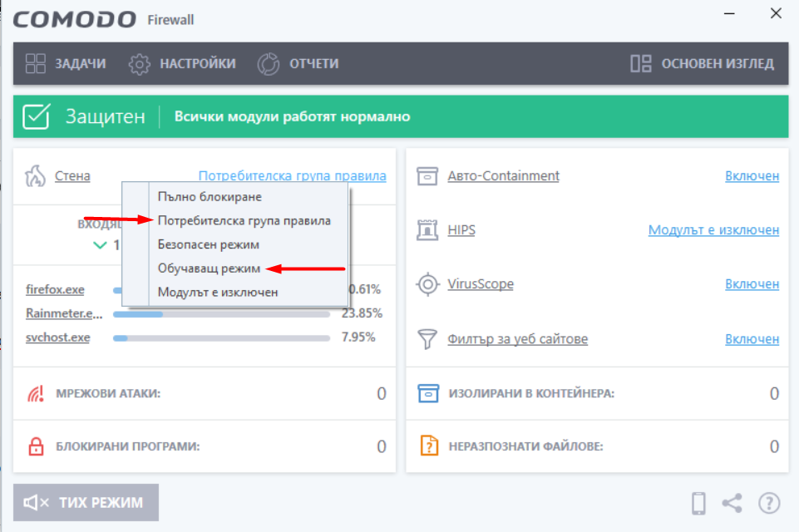Click the ИЗОЛИРАНИ В КОНТЕЙНЕРА count value
Viewport: 799px width, 532px height.
pyautogui.click(x=774, y=393)
